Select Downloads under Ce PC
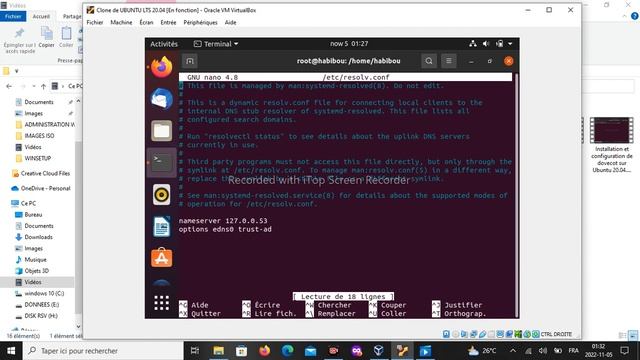This screenshot has height=360, width=640. tap(38, 237)
